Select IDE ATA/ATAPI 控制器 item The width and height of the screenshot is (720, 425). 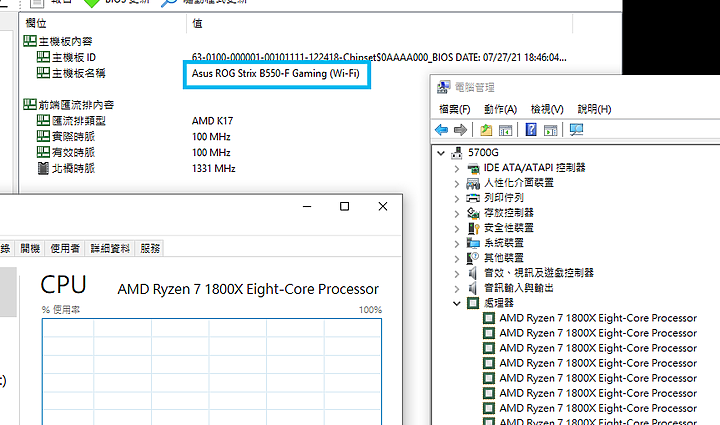(x=534, y=168)
